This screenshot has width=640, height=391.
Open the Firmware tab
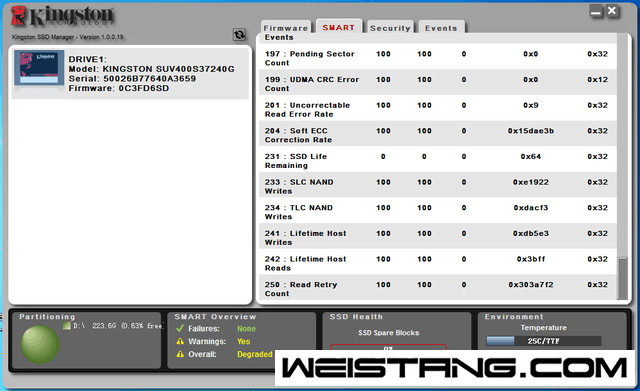coord(286,27)
